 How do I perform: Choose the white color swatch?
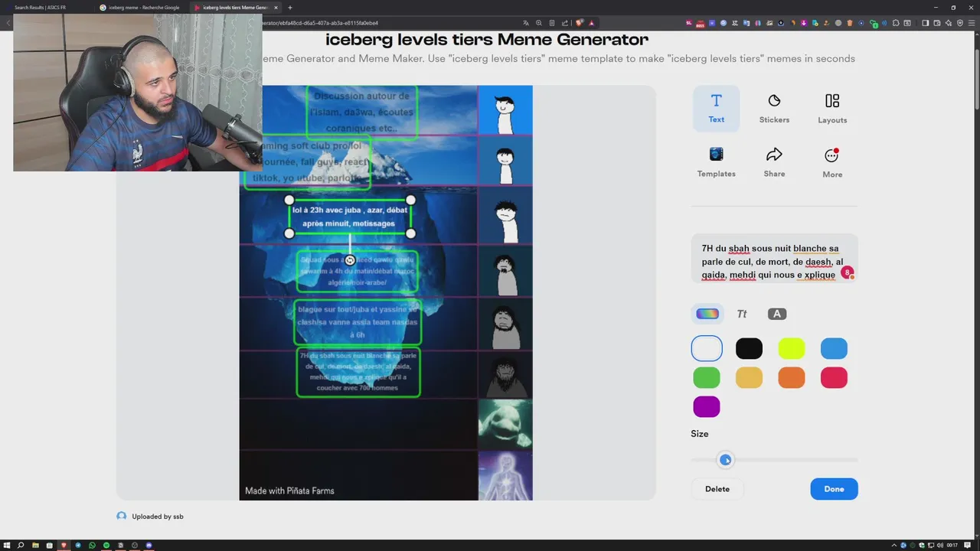click(x=707, y=348)
